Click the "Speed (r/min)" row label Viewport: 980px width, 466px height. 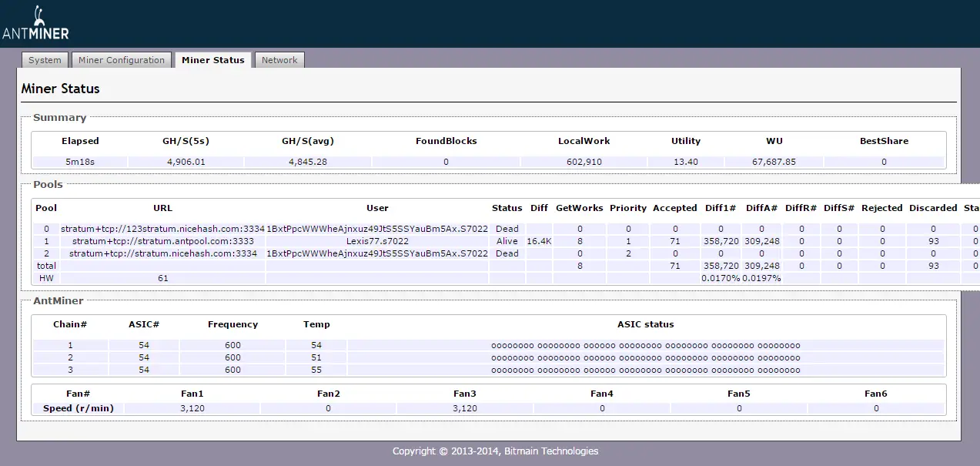point(79,408)
